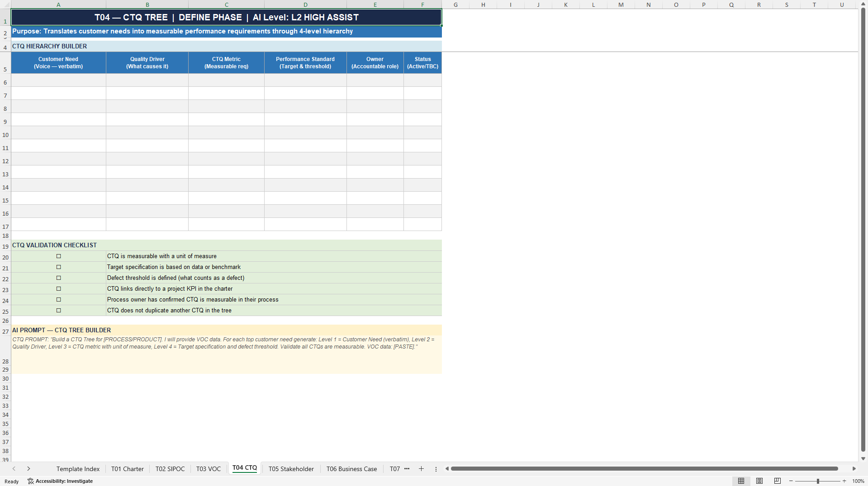Check 'Defect threshold is defined' box
This screenshot has height=486, width=868.
[58, 278]
